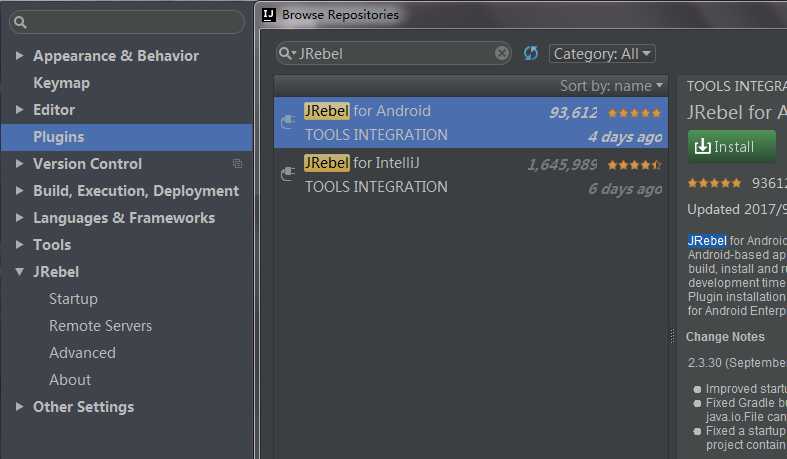The height and width of the screenshot is (459, 787).
Task: Open JRebel Remote Servers settings
Action: (x=100, y=326)
